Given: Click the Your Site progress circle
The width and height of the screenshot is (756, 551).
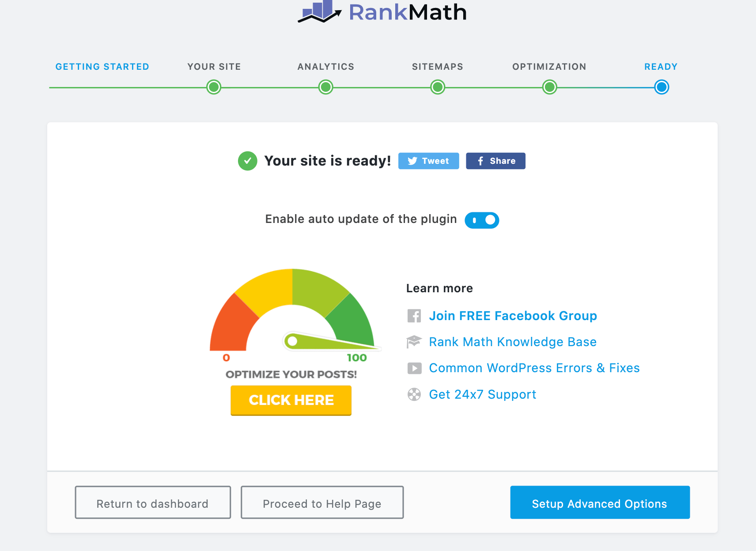Looking at the screenshot, I should pyautogui.click(x=214, y=87).
